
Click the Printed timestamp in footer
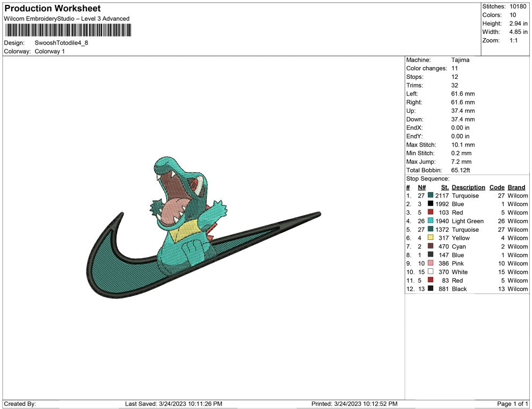pos(354,404)
